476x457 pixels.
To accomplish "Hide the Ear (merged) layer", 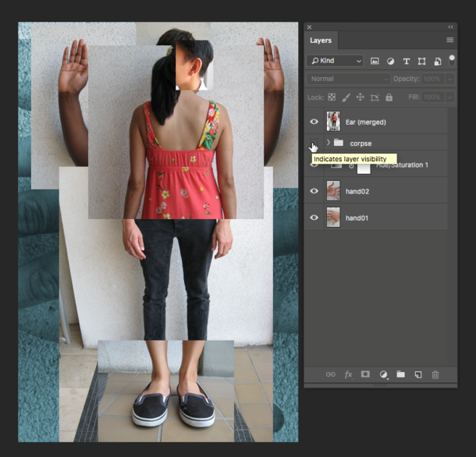I will pos(314,121).
